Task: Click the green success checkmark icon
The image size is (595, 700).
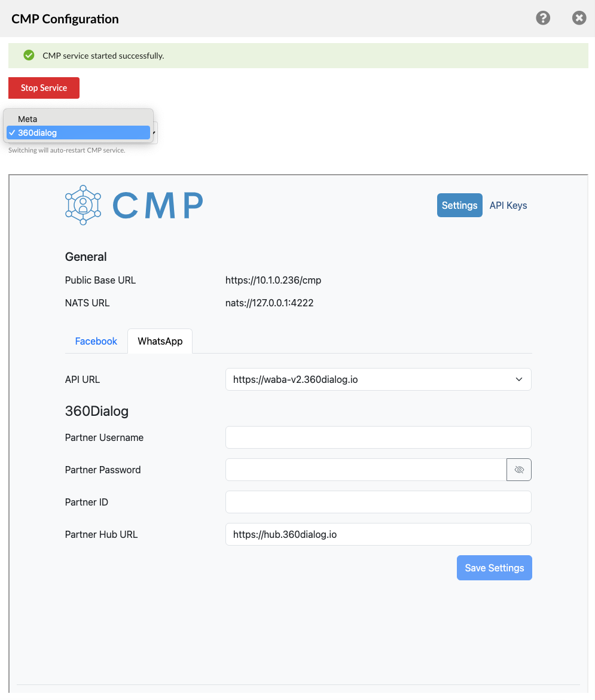Action: pos(28,56)
